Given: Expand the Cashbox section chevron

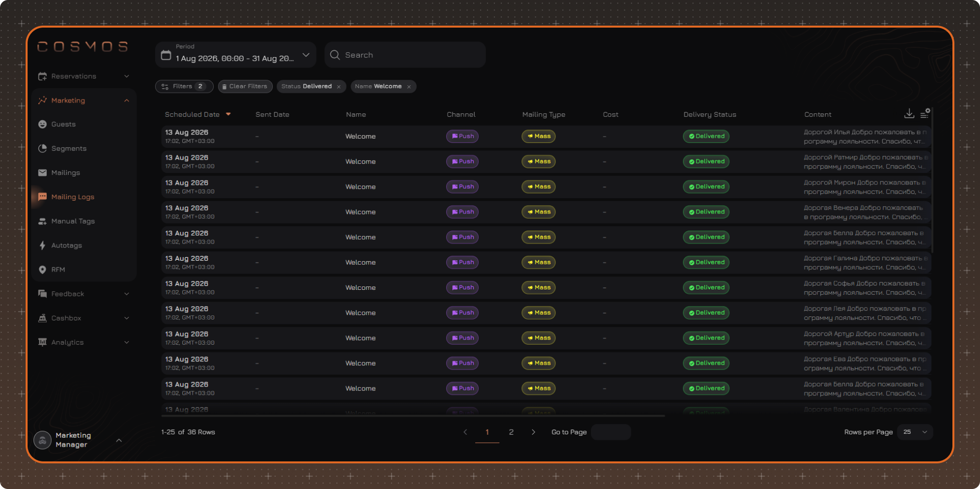Looking at the screenshot, I should [x=127, y=318].
